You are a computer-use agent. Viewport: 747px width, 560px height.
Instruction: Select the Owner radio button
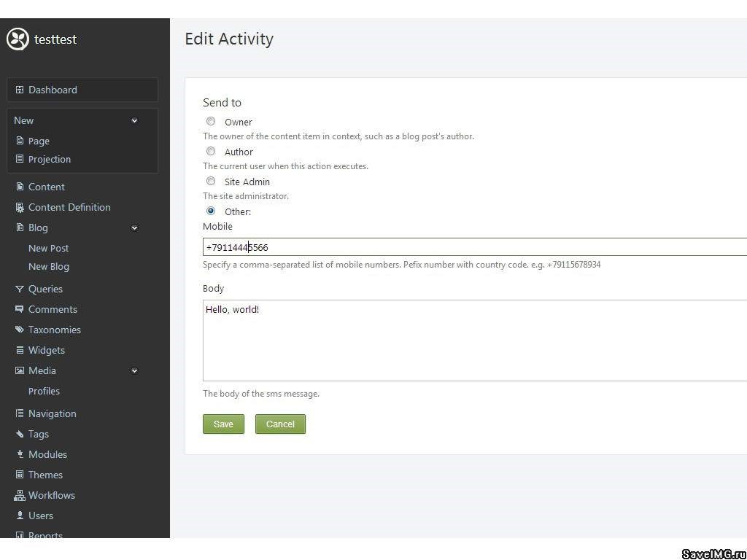coord(211,122)
